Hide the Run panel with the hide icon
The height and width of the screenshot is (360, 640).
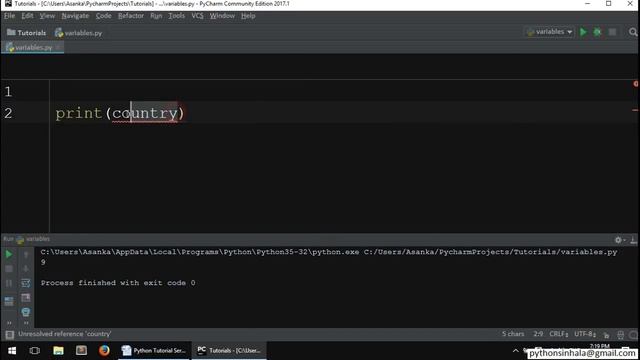633,240
